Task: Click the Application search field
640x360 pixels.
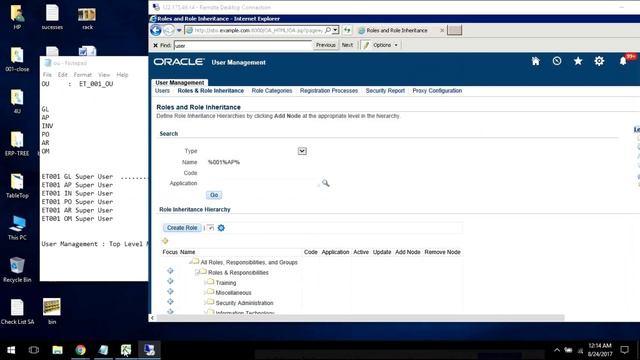Action: coord(262,183)
